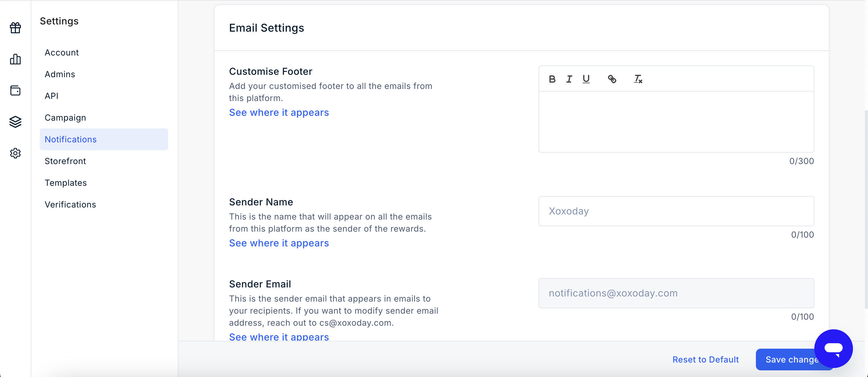Toggle underline formatting in footer editor
The image size is (868, 377).
tap(586, 79)
